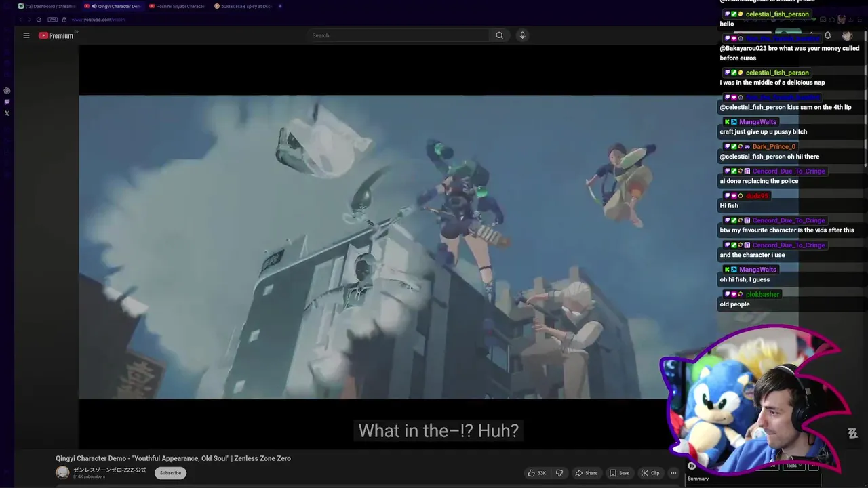The image size is (868, 488).
Task: Go forward using browser forward arrow
Action: pos(28,19)
